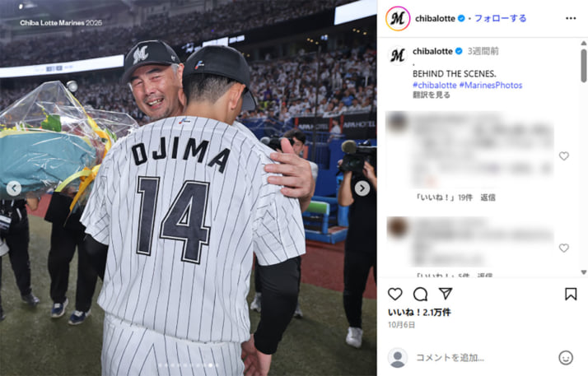The image size is (588, 376).
Task: Open the emoji picker smiley icon
Action: coord(566,358)
